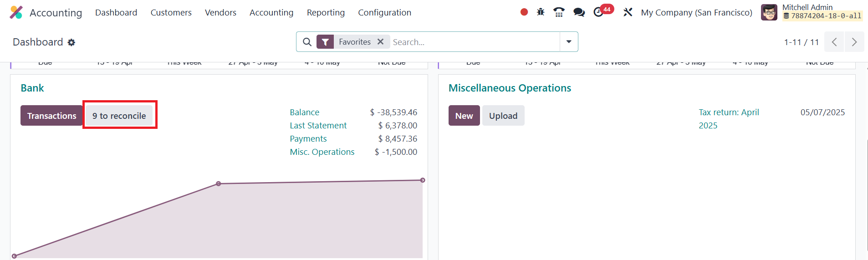This screenshot has width=868, height=260.
Task: Open the chat conversations icon
Action: tap(579, 12)
